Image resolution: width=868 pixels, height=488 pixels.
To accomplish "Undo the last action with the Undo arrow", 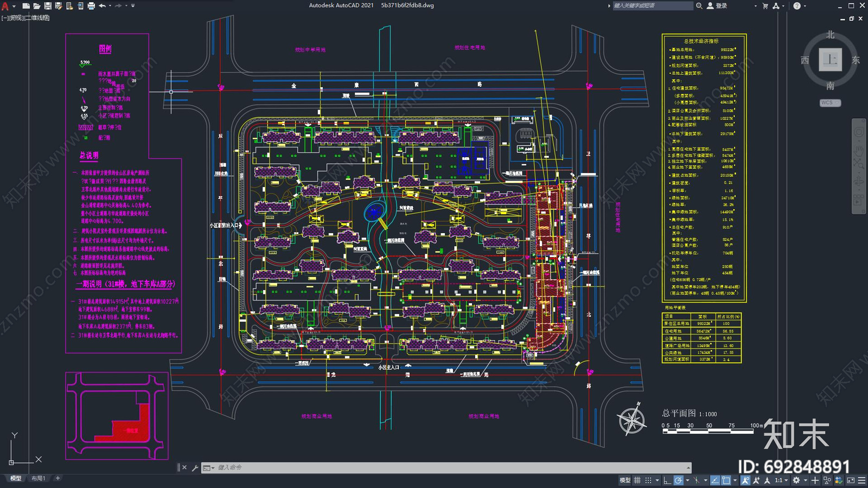I will [x=102, y=6].
